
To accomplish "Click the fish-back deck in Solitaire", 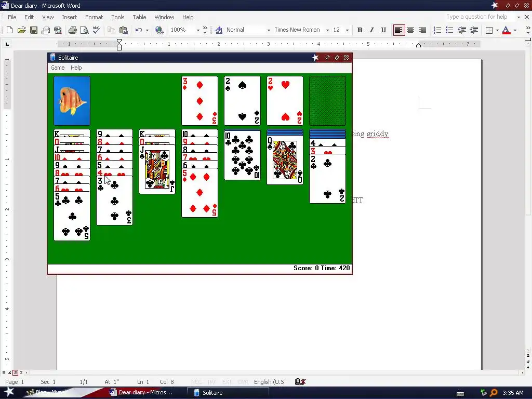I will (x=72, y=101).
